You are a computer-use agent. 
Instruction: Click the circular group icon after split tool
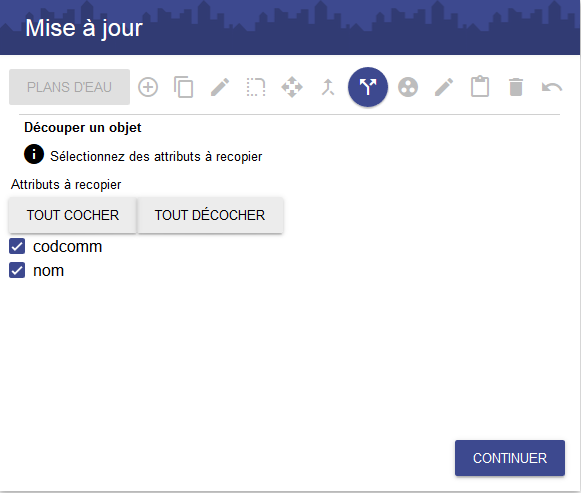(408, 87)
